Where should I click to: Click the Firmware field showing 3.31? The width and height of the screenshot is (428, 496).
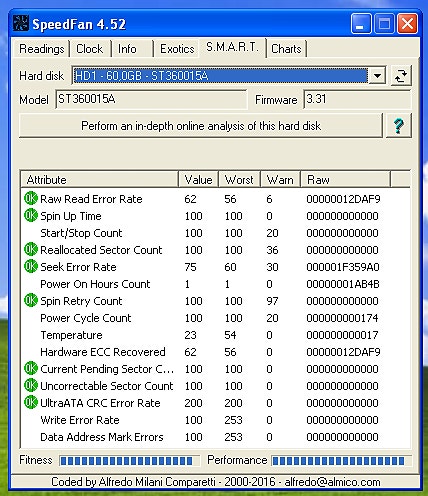[x=357, y=99]
